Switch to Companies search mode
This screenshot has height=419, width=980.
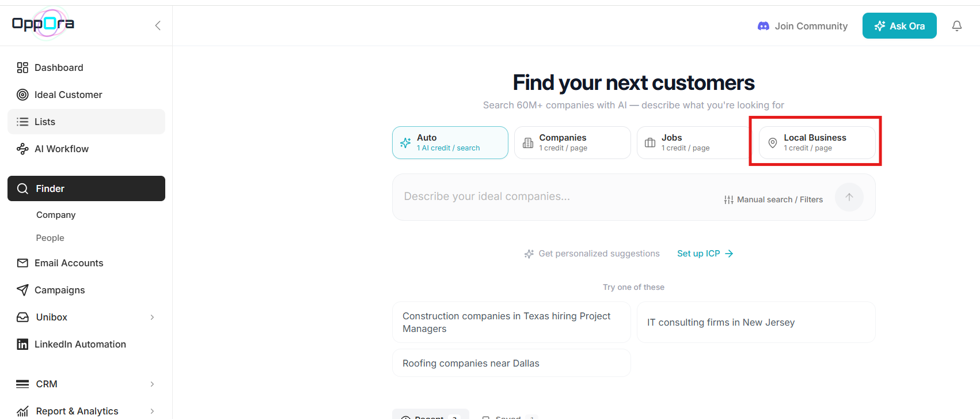(572, 142)
